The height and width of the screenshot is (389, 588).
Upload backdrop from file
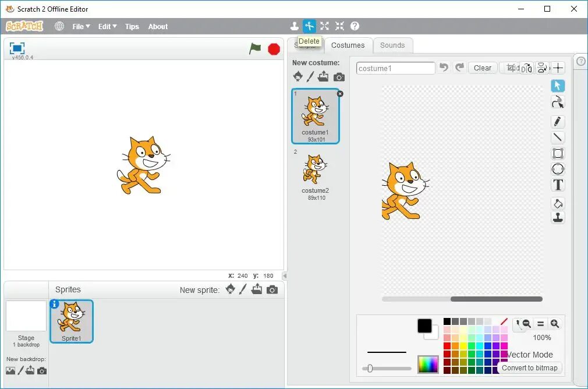point(30,370)
